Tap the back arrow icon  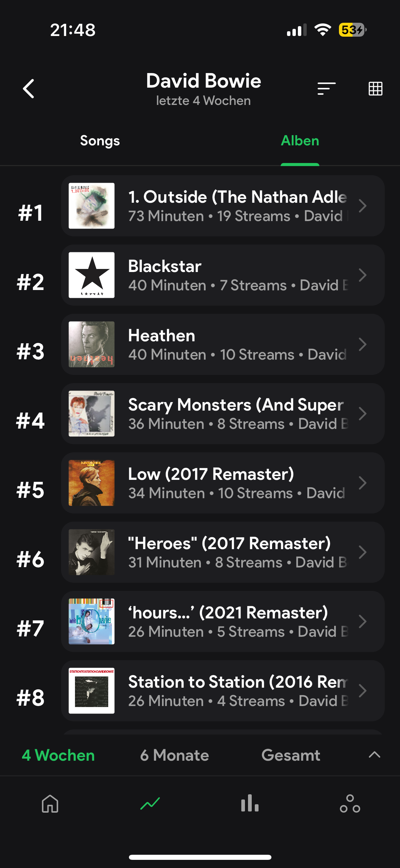tap(29, 89)
